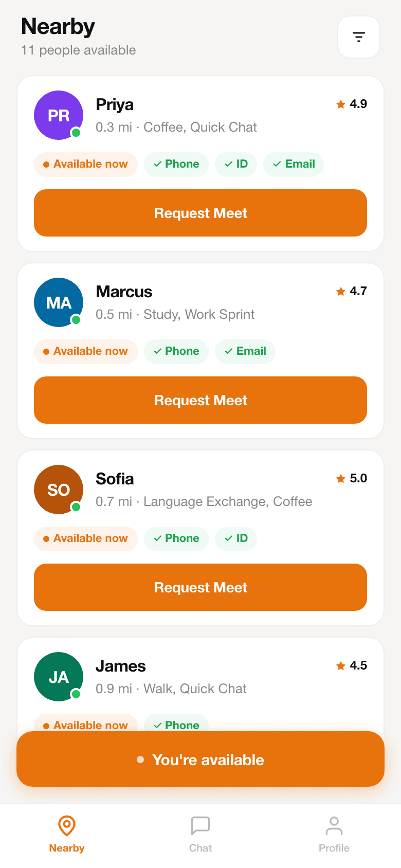Viewport: 401px width, 868px height.
Task: Toggle the You're available status
Action: point(200,759)
